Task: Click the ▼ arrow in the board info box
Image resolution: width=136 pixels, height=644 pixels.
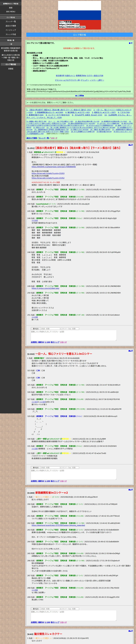Action: point(132,43)
